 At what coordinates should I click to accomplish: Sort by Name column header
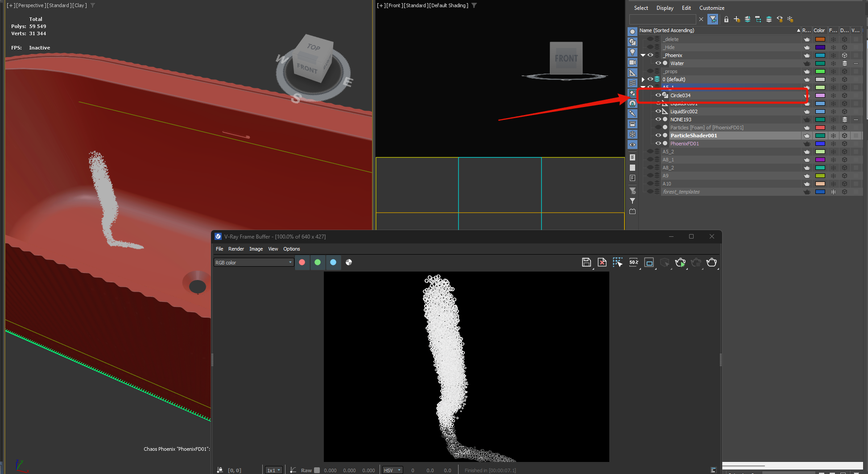click(x=719, y=30)
